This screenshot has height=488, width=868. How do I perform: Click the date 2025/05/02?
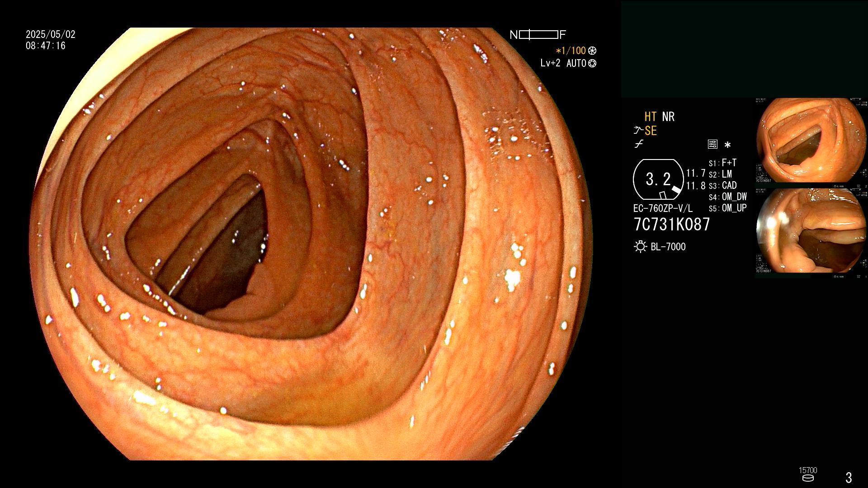[51, 34]
